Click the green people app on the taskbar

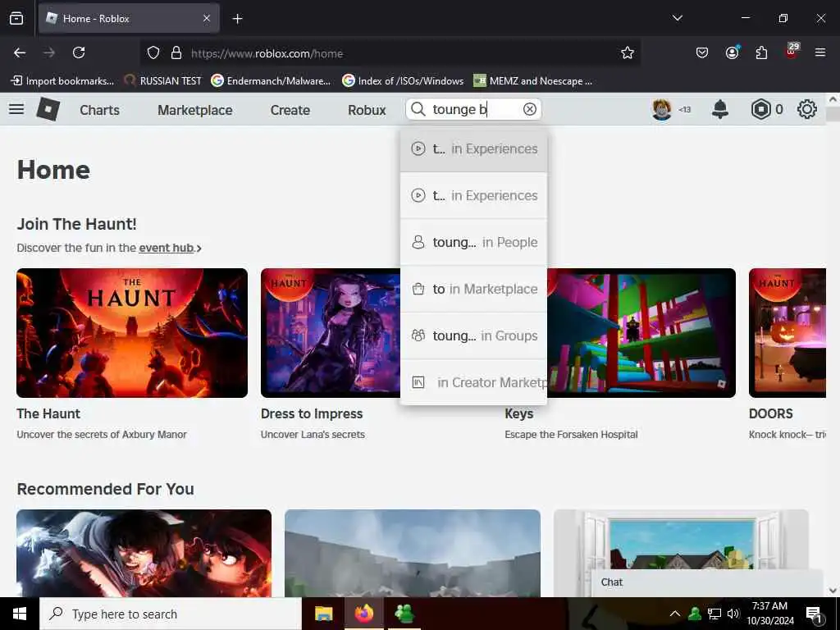[404, 614]
